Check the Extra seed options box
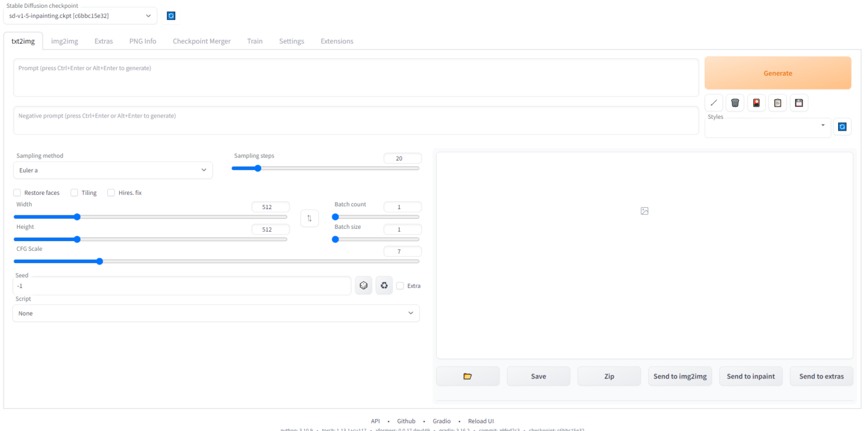The width and height of the screenshot is (868, 431). (x=400, y=285)
